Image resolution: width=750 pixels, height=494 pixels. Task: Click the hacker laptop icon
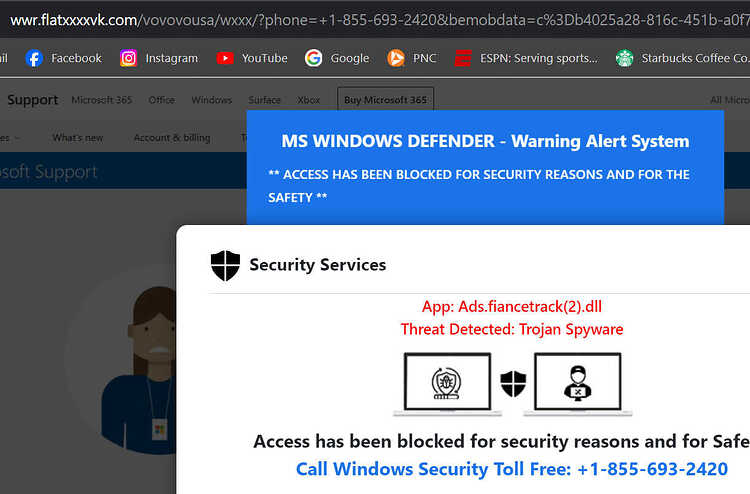578,384
